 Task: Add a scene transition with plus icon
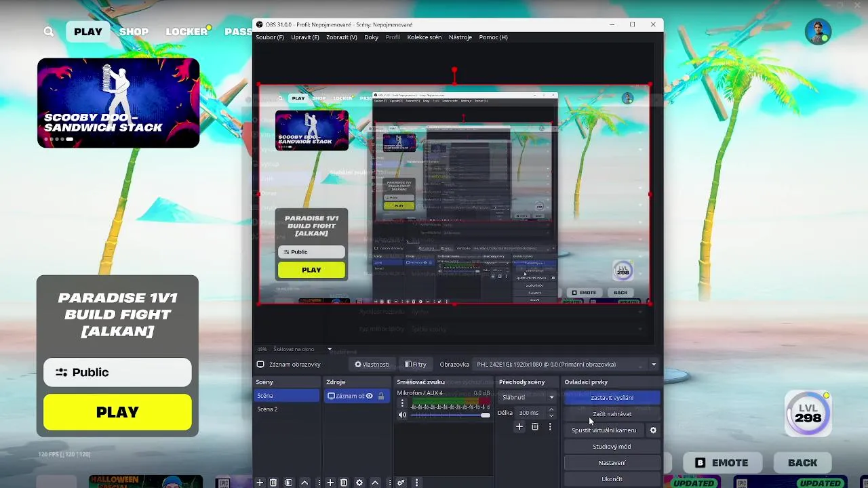(519, 426)
